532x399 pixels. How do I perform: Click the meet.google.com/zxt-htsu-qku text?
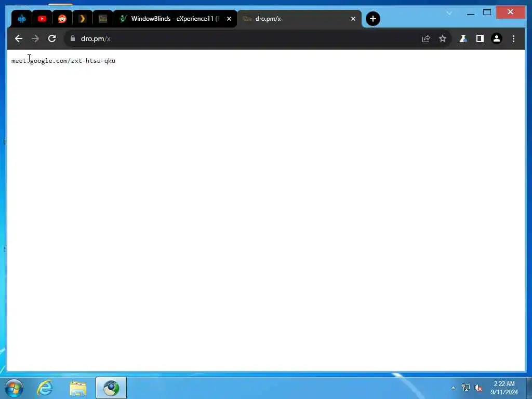63,61
